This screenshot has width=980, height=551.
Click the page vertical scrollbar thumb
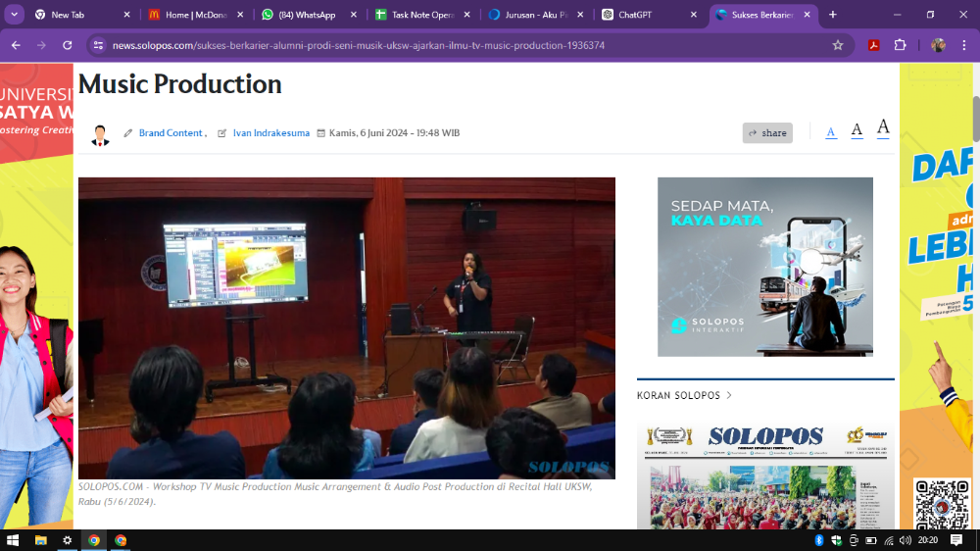975,118
